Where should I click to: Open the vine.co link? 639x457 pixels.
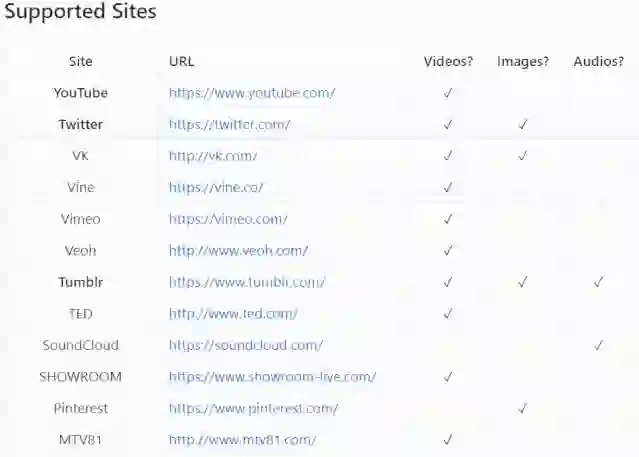coord(216,187)
